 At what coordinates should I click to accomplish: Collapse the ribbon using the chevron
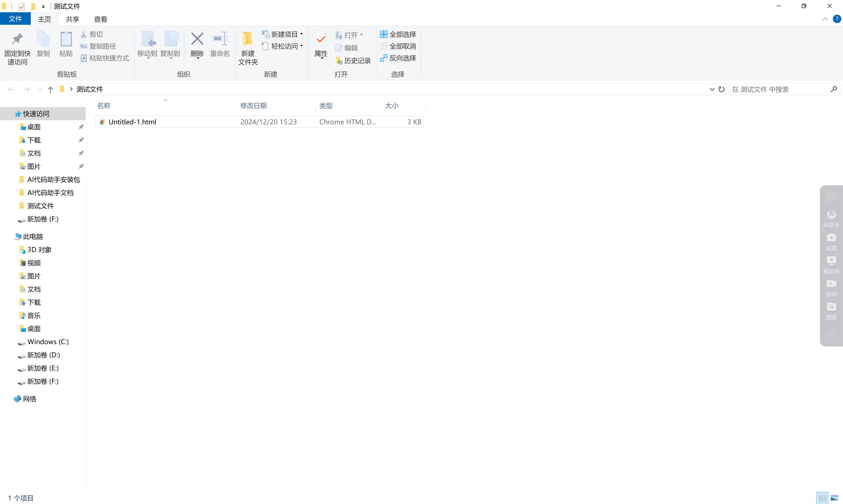tap(825, 19)
